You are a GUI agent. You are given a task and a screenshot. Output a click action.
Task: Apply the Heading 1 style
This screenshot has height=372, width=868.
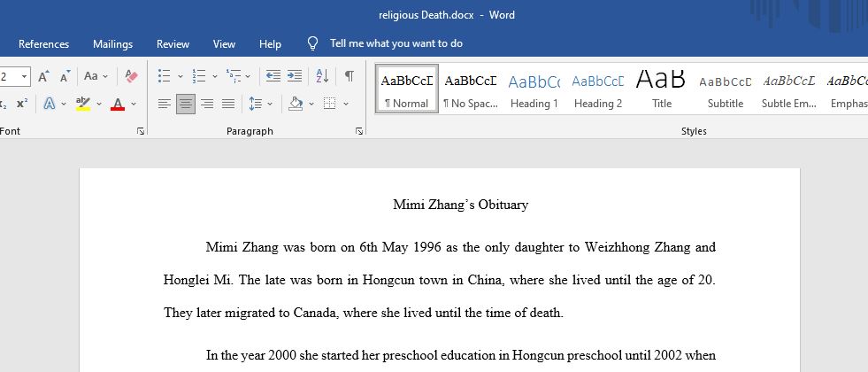point(534,89)
